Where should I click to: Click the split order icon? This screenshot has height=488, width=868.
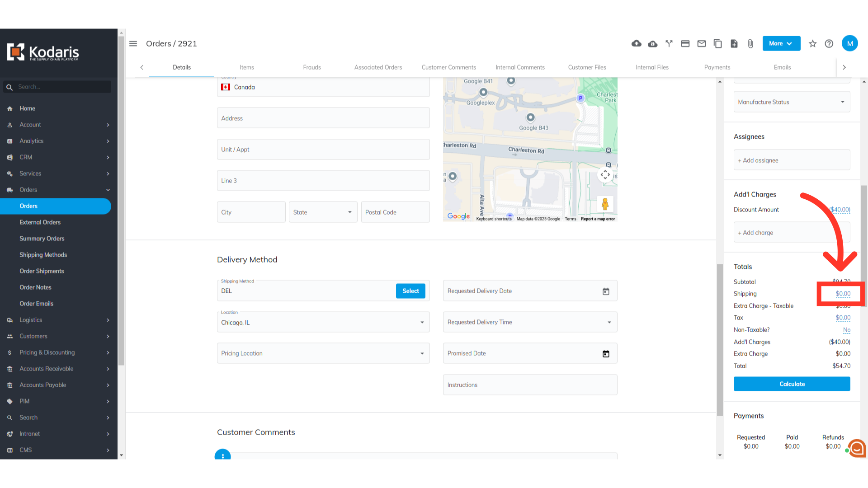click(x=669, y=43)
